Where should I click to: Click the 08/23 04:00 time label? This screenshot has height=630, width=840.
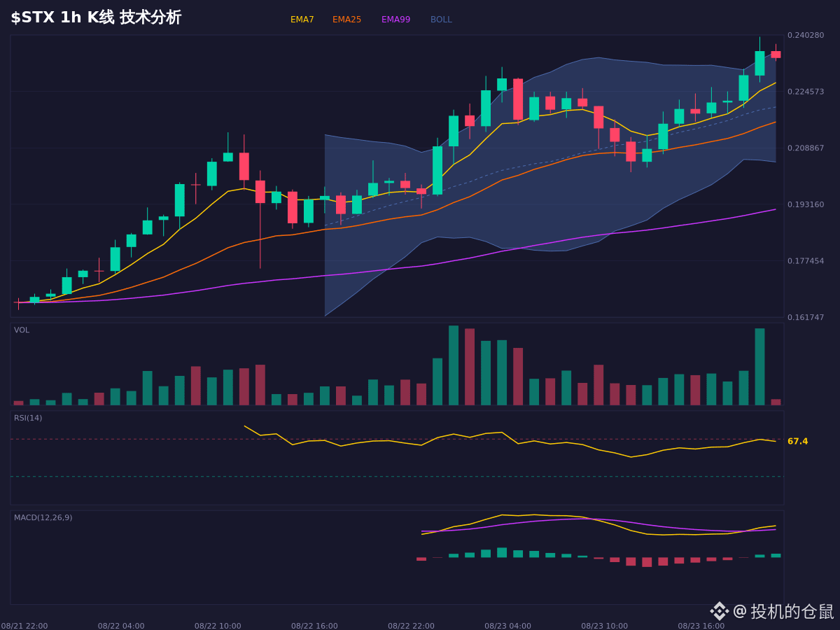tap(507, 626)
